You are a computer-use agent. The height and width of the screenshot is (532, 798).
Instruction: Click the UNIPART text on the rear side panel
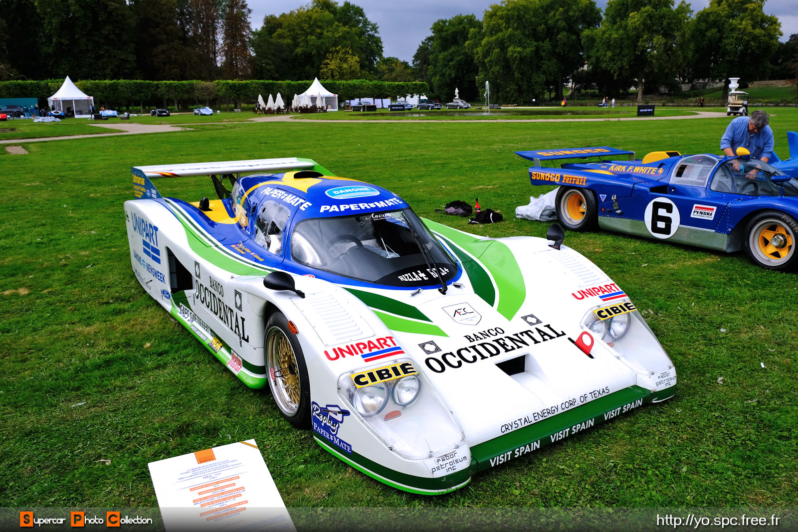tap(145, 230)
